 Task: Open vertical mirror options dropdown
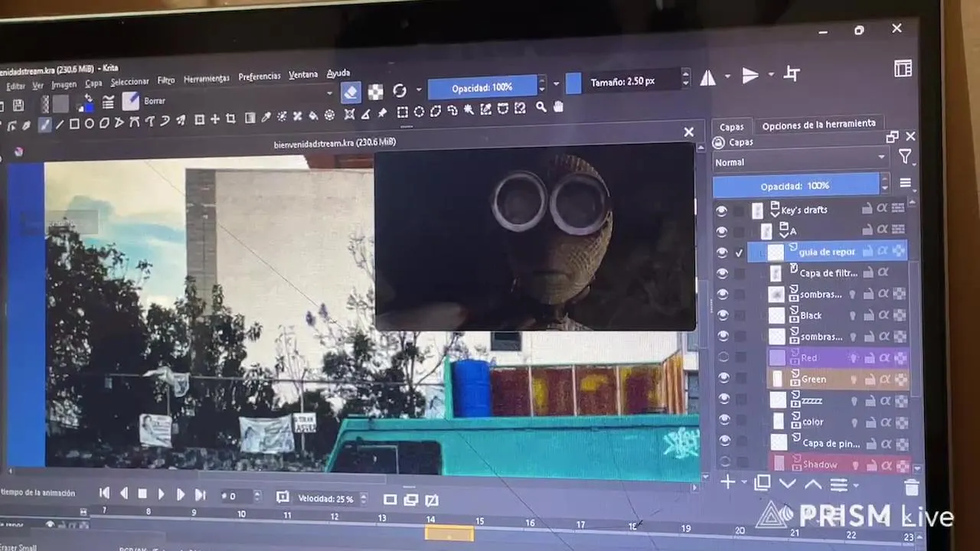[x=770, y=74]
